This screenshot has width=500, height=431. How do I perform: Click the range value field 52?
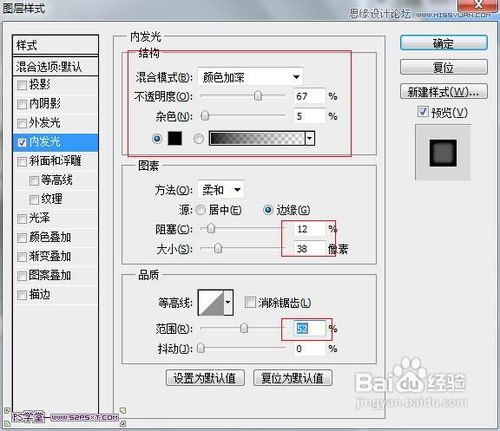tap(309, 329)
